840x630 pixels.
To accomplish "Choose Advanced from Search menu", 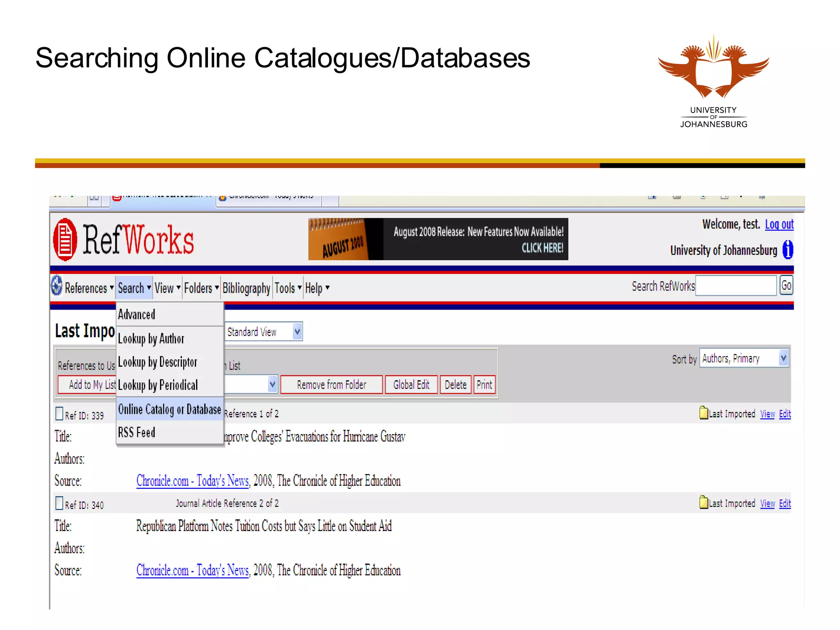I will [169, 314].
